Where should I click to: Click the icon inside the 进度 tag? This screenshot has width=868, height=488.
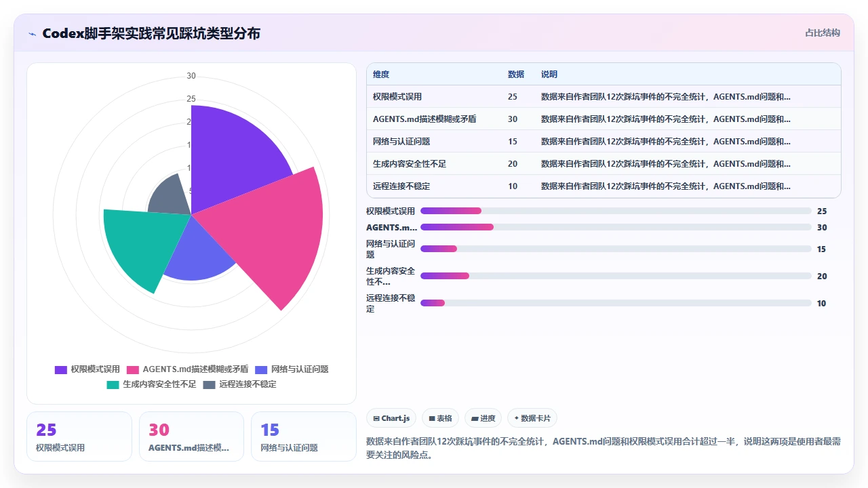pos(475,419)
